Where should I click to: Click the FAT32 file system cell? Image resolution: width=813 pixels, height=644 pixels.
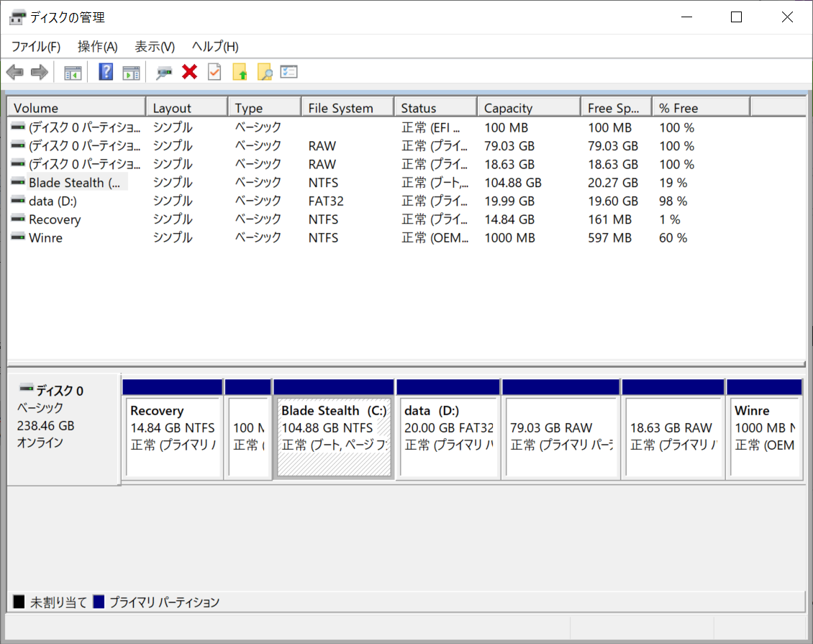(326, 201)
